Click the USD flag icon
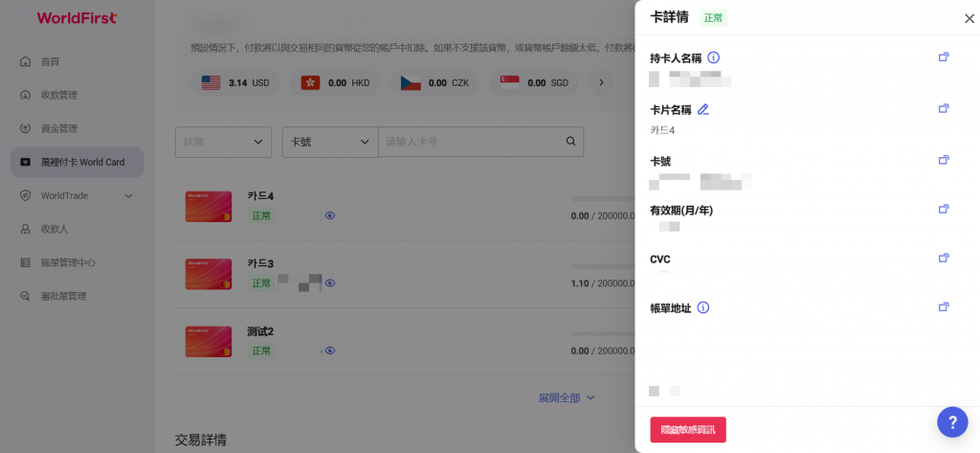The width and height of the screenshot is (980, 453). [212, 82]
